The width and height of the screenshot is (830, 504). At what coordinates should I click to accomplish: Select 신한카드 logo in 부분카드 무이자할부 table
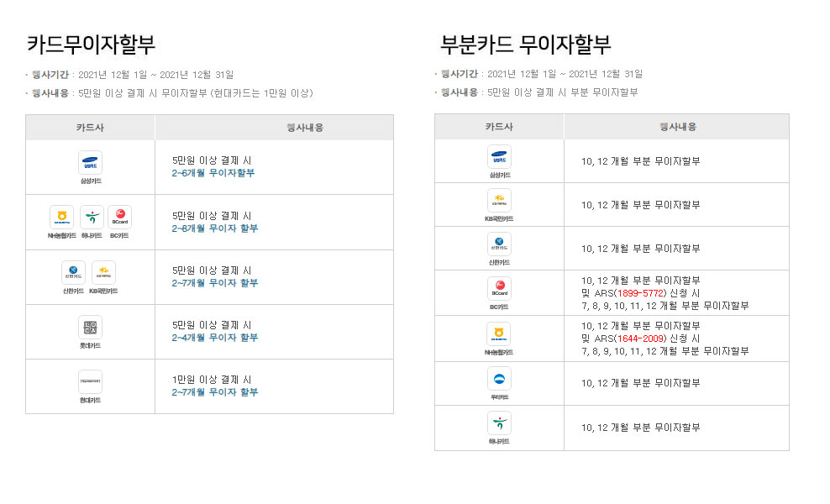[499, 244]
